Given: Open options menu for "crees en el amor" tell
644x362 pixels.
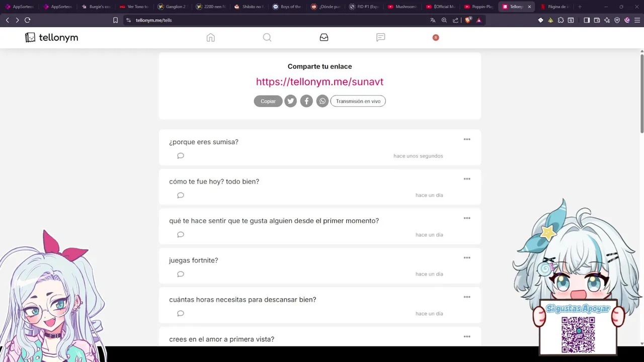Looking at the screenshot, I should click(467, 337).
